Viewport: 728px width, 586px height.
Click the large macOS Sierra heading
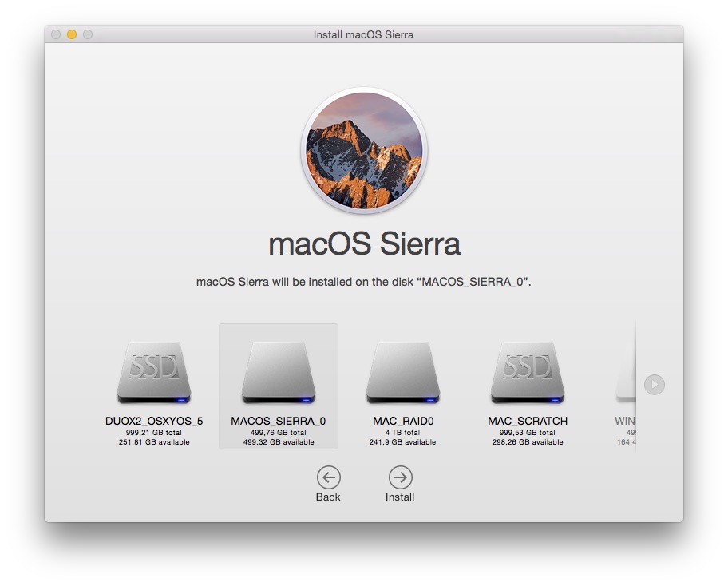point(365,244)
